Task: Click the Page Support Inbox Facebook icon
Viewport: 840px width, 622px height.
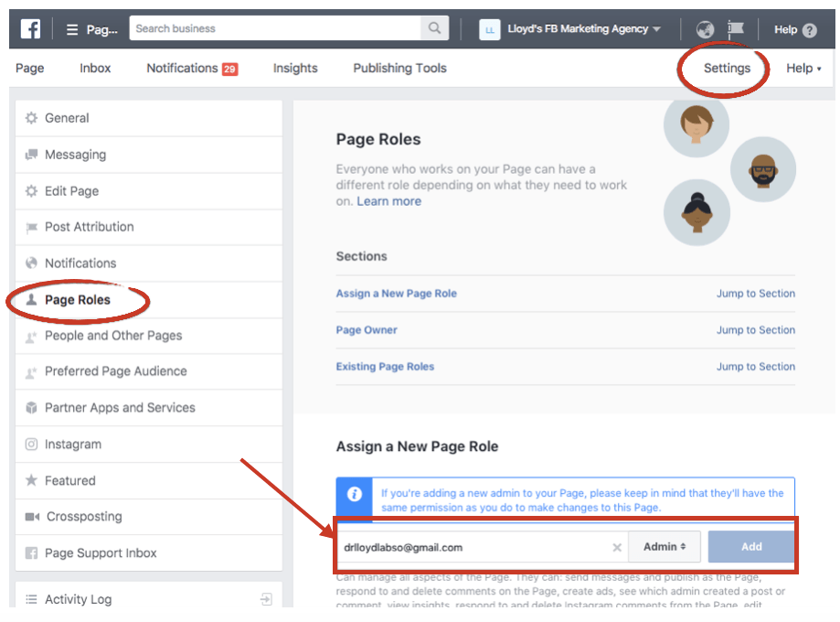Action: (x=32, y=552)
